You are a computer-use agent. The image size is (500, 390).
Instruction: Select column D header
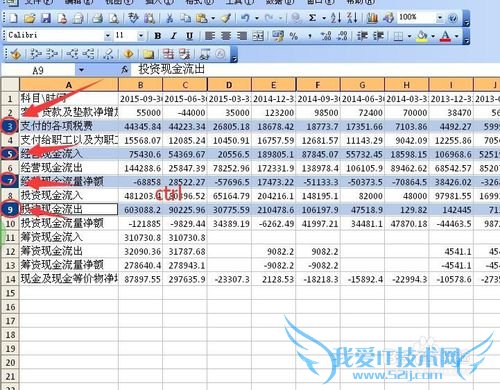click(x=229, y=85)
